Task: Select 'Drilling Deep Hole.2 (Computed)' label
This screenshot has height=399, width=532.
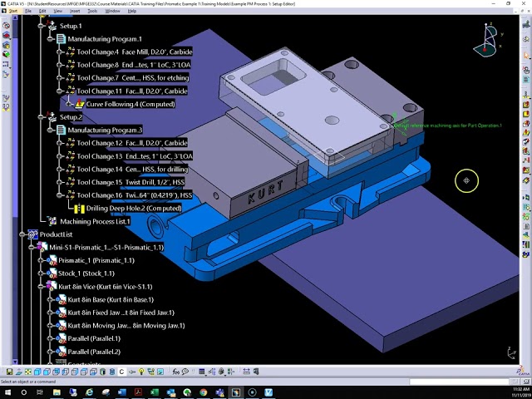Action: (134, 209)
